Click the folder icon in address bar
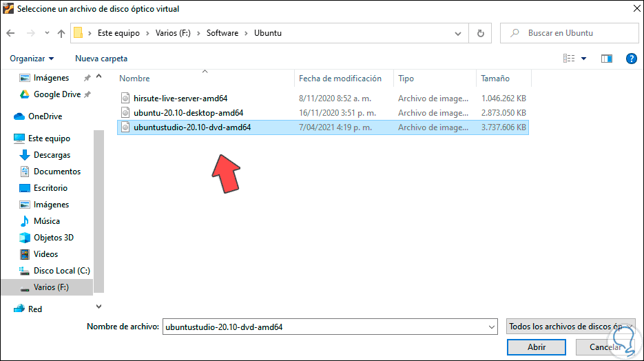The height and width of the screenshot is (361, 644). click(78, 33)
